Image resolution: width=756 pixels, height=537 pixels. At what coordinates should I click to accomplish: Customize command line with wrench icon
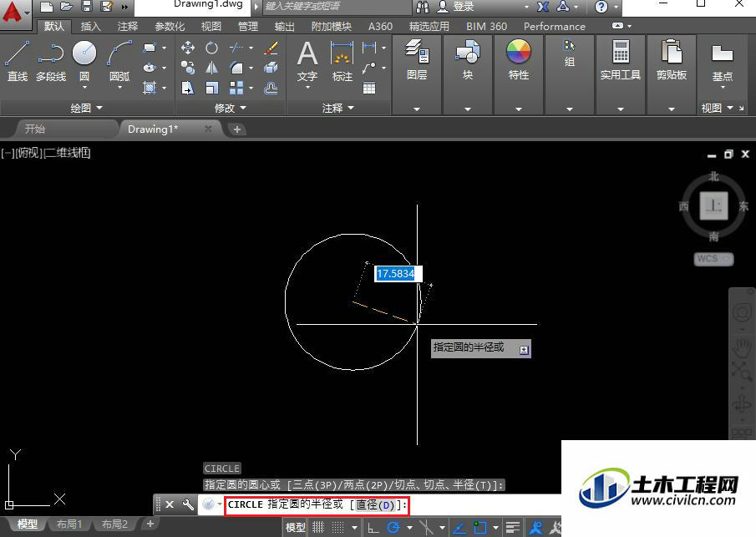point(188,504)
